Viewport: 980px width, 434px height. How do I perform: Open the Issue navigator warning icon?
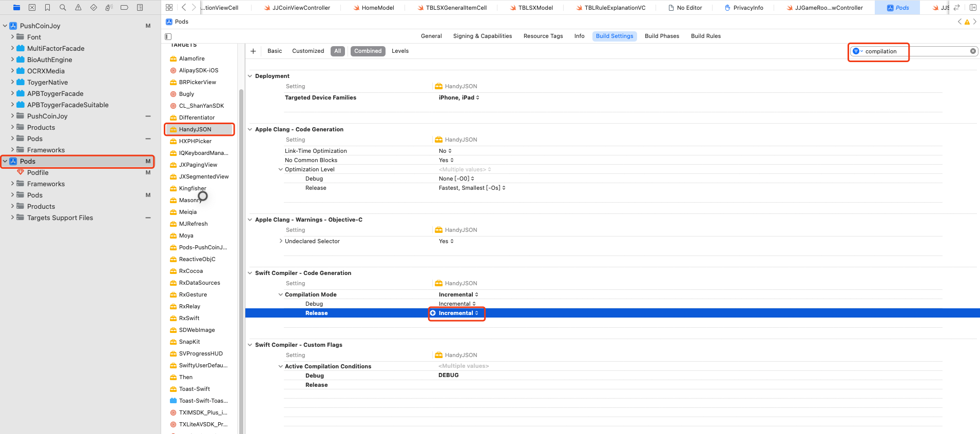coord(78,8)
